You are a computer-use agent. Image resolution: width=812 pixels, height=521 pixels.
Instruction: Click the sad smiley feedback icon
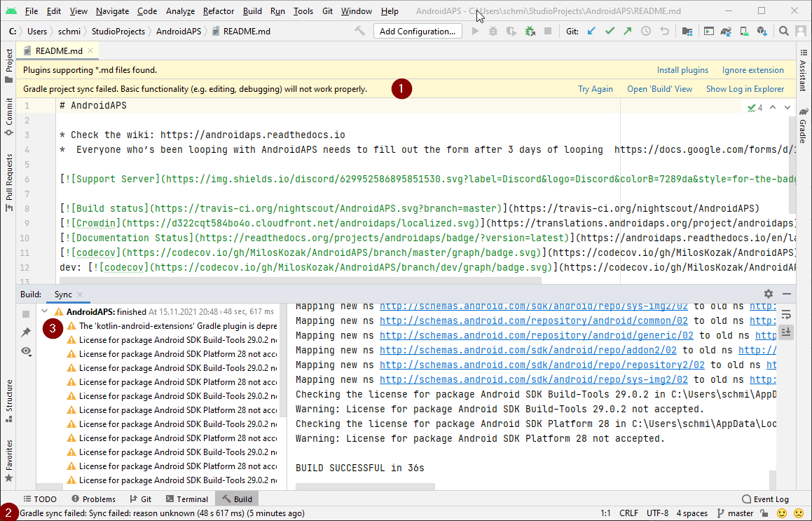click(799, 513)
